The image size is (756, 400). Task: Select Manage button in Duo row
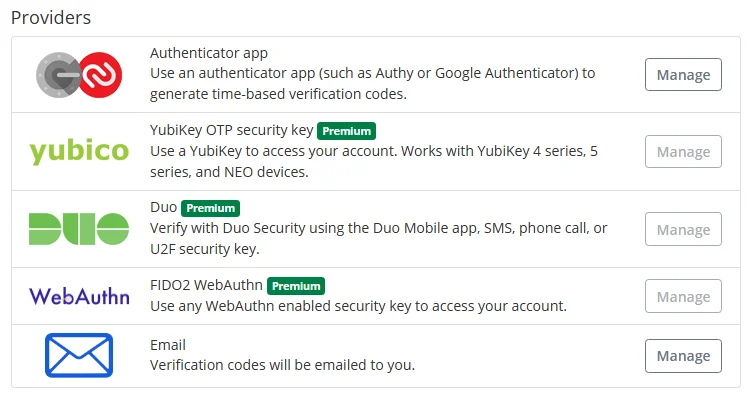[683, 229]
